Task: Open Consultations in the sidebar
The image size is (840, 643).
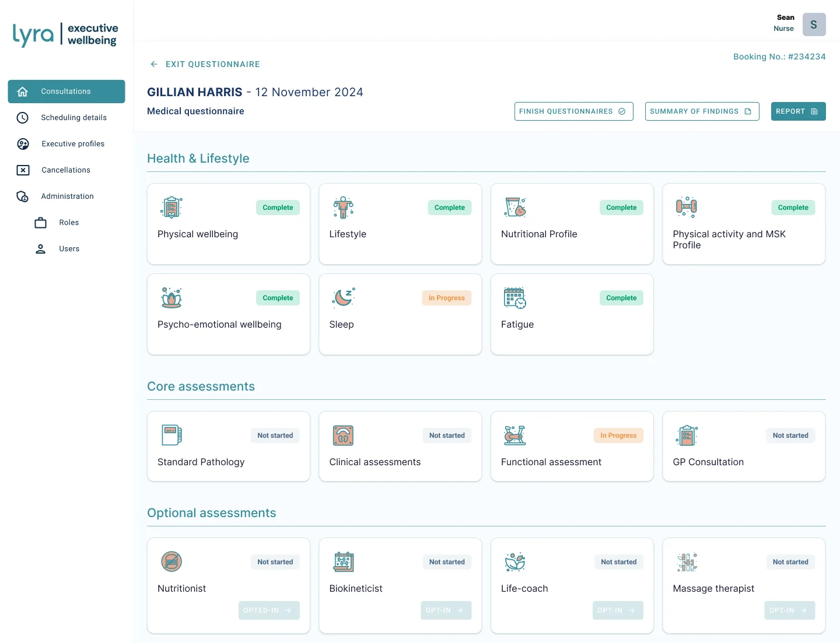Action: click(66, 92)
